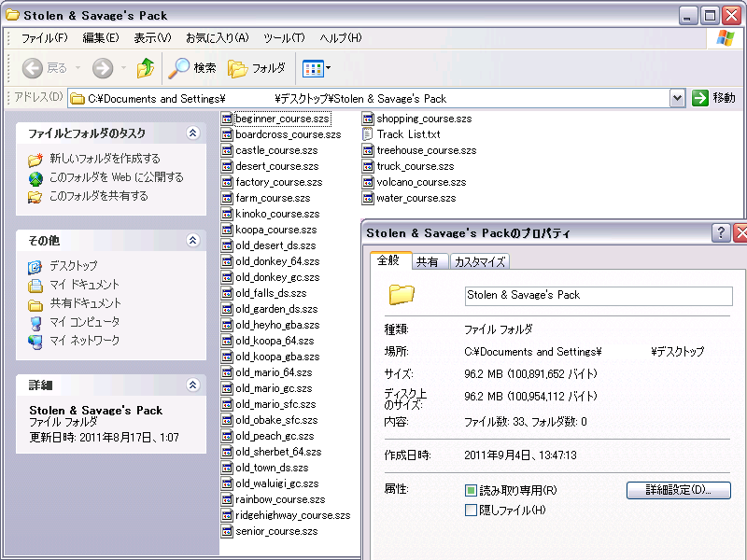The height and width of the screenshot is (560, 747).
Task: Open the Help (ヘルプ) menu
Action: (340, 37)
